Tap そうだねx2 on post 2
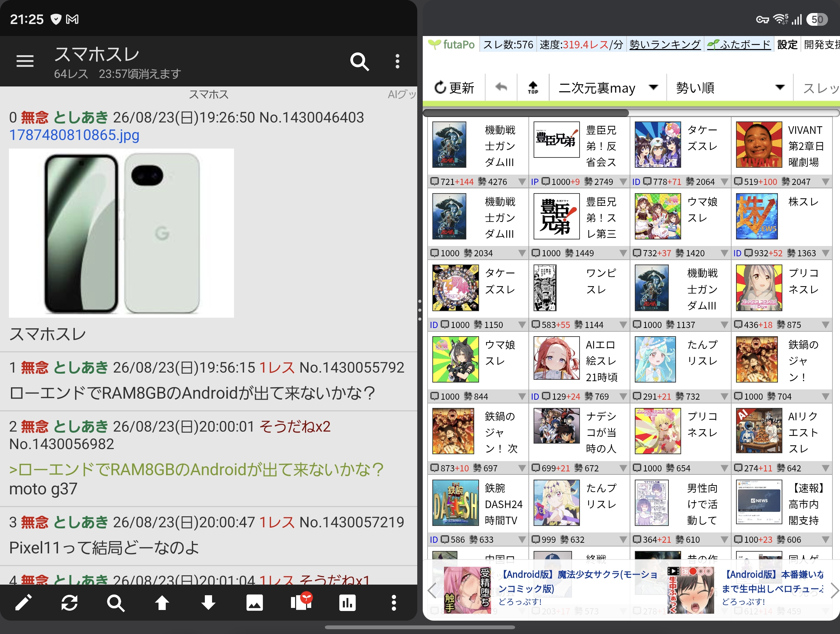Image resolution: width=840 pixels, height=634 pixels. tap(295, 426)
